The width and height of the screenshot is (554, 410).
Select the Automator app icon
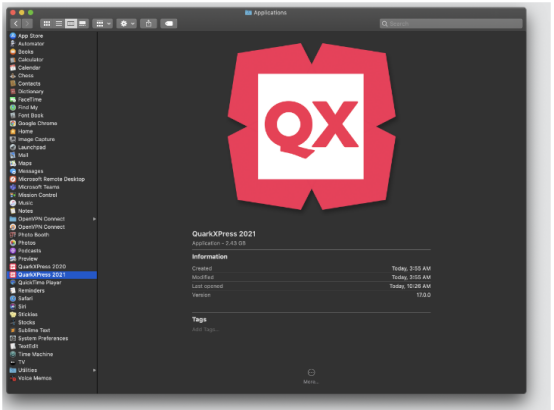13,43
